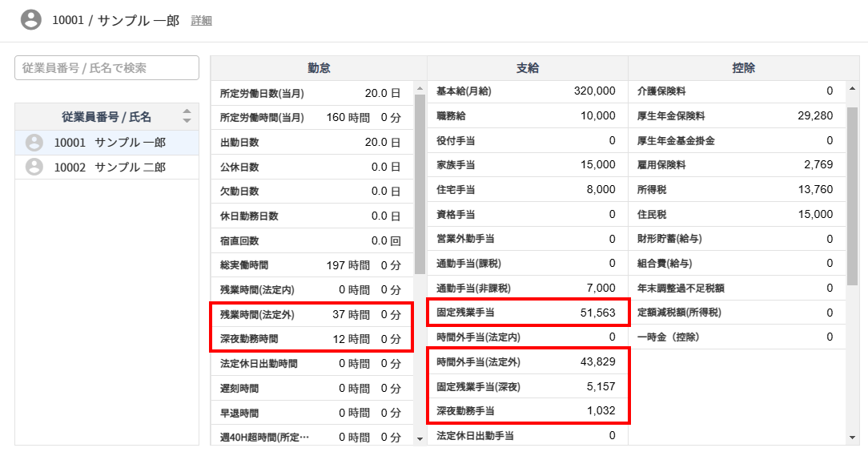Click the 固定残業手当(深夜) row
Screen dimensions: 868x452
528,386
